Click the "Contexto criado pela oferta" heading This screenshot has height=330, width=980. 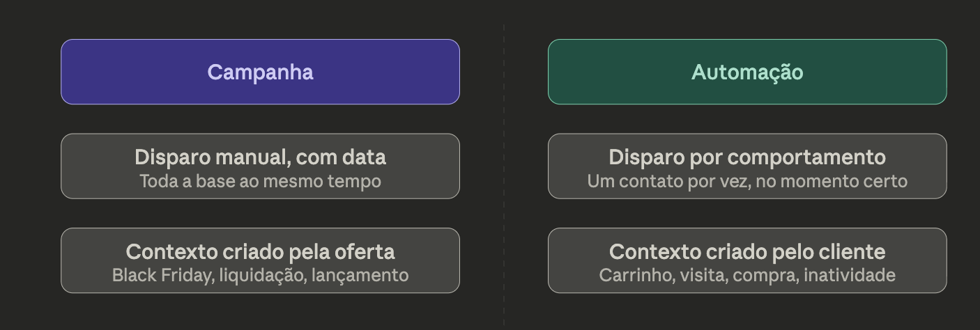pyautogui.click(x=260, y=251)
